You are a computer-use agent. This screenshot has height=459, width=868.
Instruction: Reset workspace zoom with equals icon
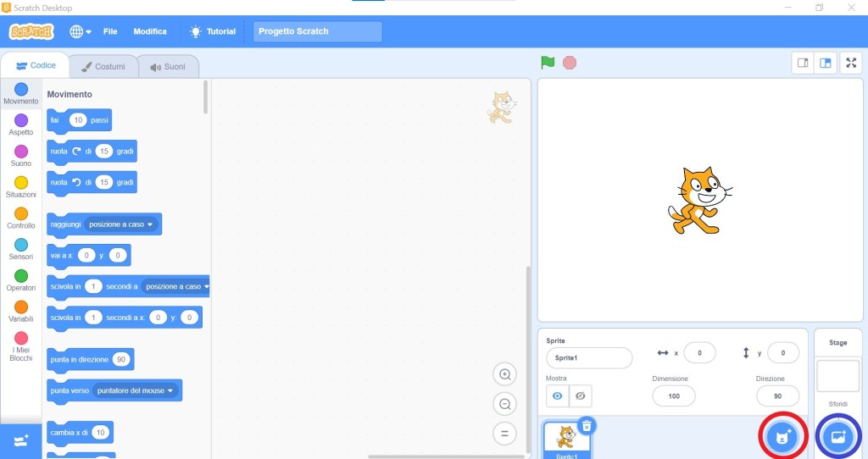[504, 434]
